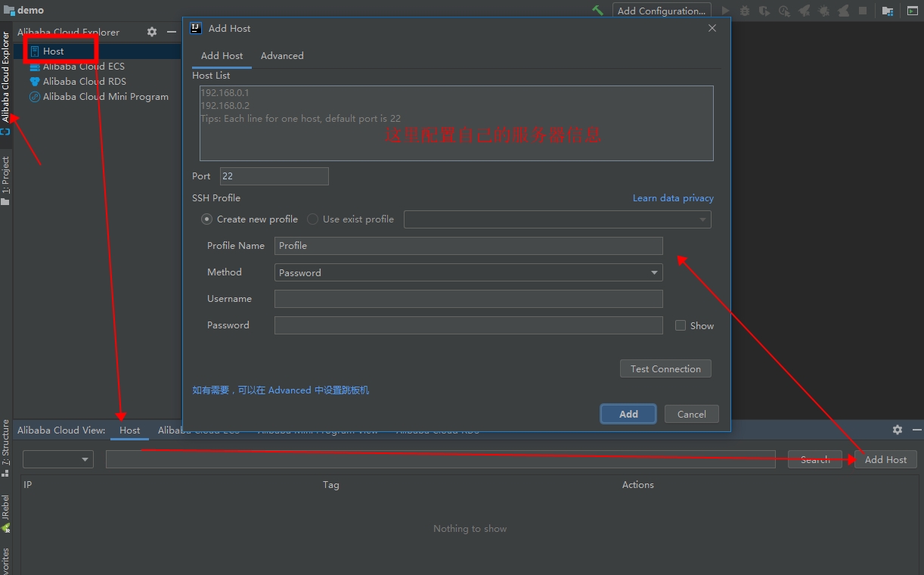Viewport: 924px width, 575px height.
Task: Select the Create new profile radio button
Action: pos(206,219)
